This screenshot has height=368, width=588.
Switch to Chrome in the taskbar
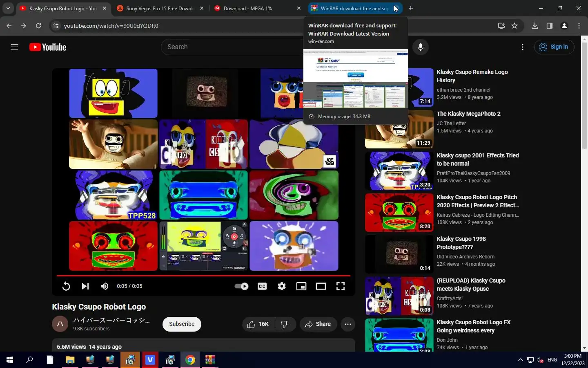190,360
